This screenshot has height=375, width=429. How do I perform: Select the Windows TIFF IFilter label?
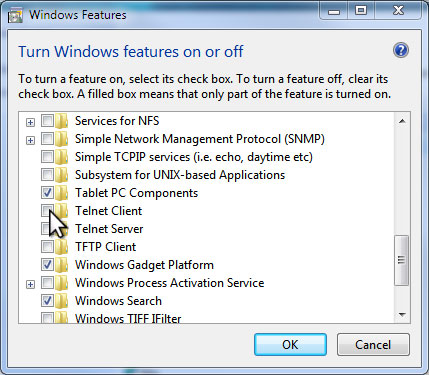point(128,318)
